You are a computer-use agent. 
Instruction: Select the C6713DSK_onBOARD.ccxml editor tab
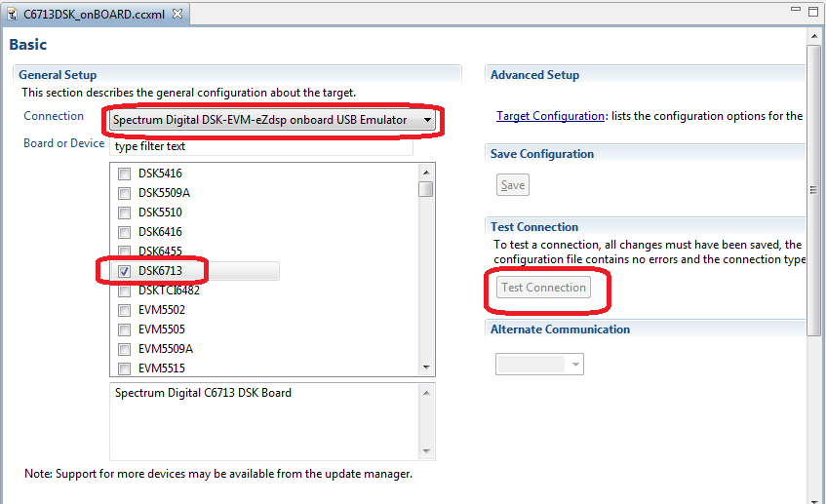pos(96,15)
